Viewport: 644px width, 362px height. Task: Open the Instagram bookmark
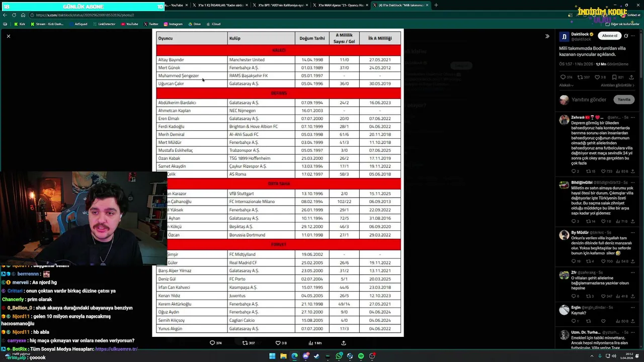[173, 24]
